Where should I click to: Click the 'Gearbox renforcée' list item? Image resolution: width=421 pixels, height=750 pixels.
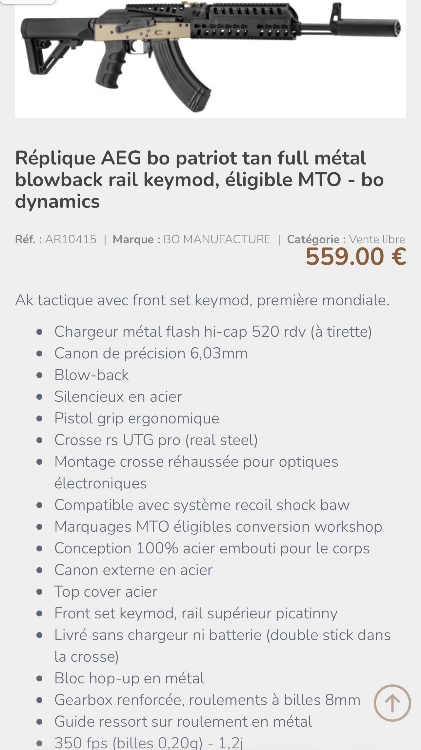(x=207, y=700)
